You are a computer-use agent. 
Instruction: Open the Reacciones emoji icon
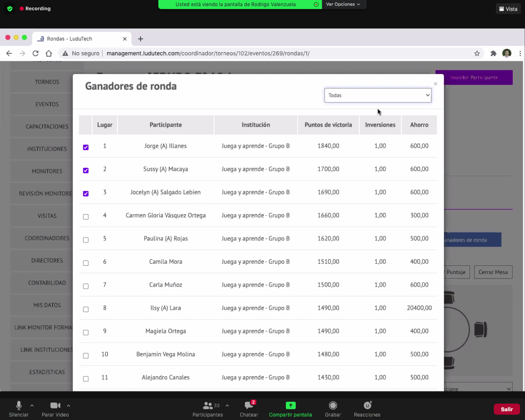(367, 405)
